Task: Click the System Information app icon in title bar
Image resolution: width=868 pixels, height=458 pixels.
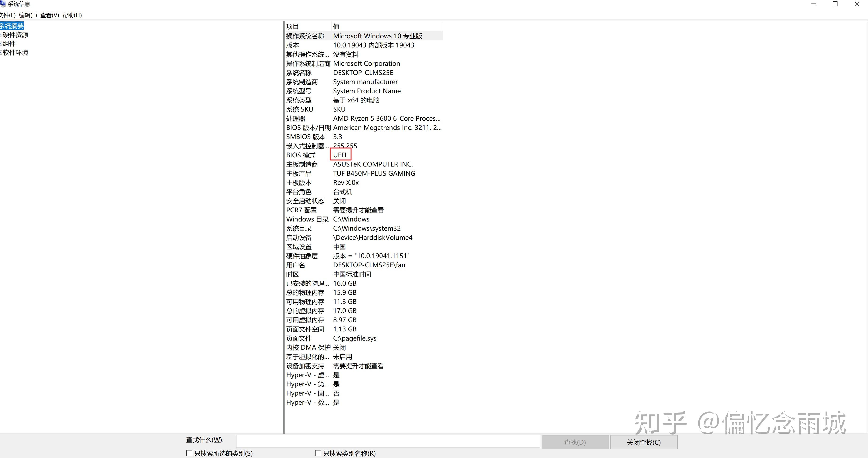Action: 3,4
